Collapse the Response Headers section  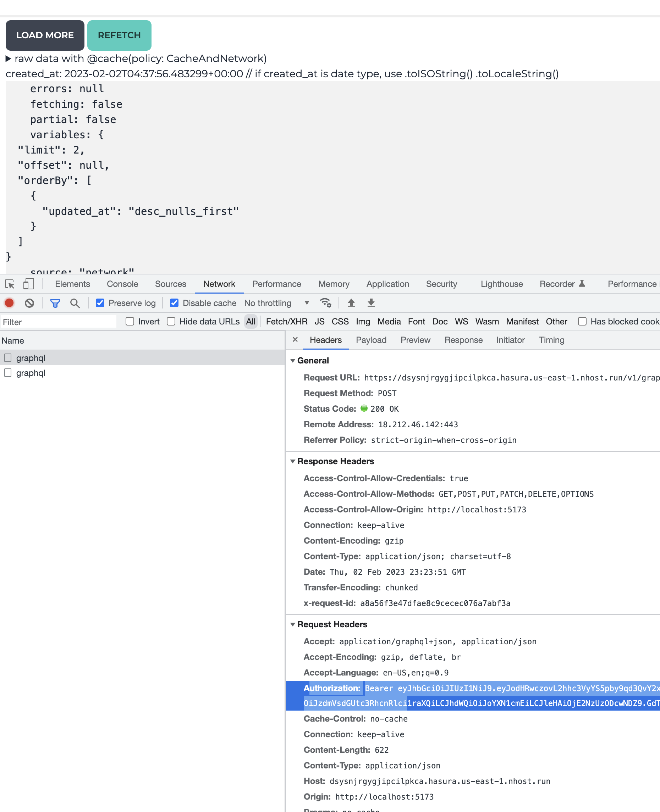(293, 461)
